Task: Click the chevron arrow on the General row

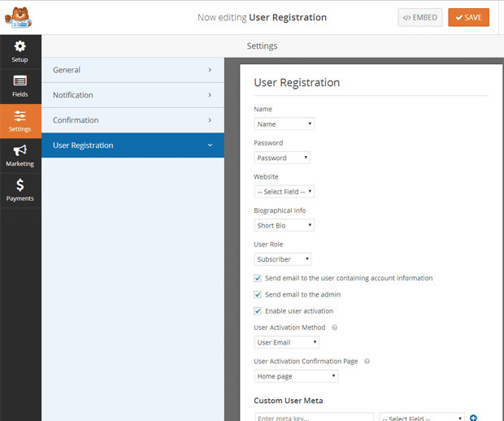Action: (210, 70)
